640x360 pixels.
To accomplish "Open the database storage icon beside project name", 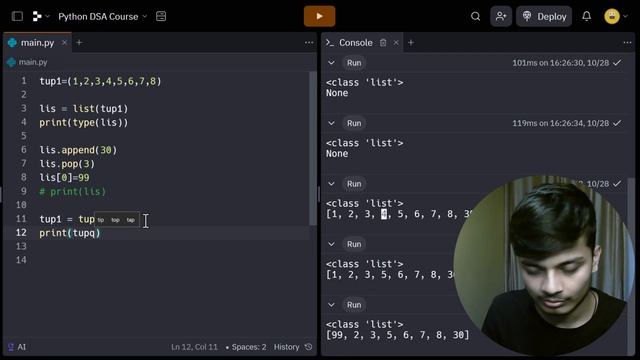I will [x=161, y=16].
